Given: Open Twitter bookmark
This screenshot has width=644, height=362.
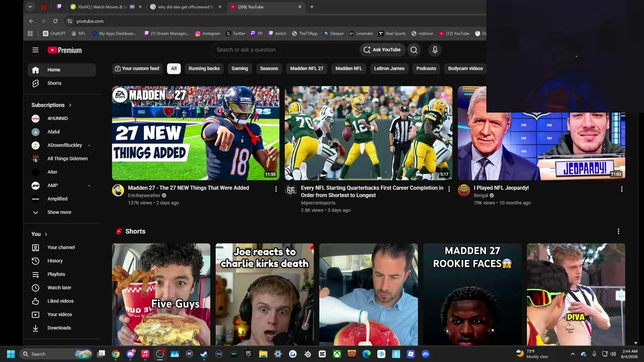Looking at the screenshot, I should [235, 34].
